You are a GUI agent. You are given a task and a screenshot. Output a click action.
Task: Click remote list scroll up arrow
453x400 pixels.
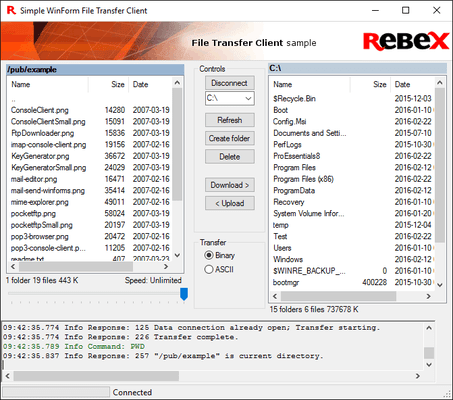pos(177,82)
